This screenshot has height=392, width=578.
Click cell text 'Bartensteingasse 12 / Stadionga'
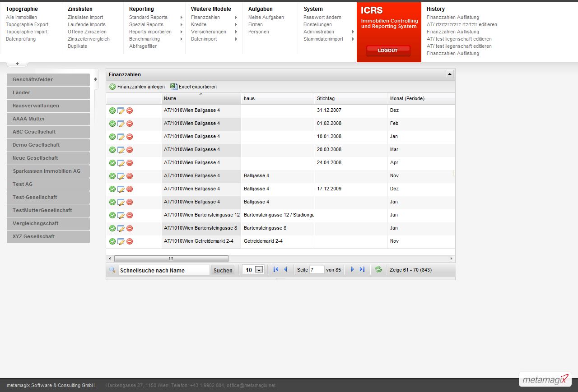pyautogui.click(x=279, y=215)
